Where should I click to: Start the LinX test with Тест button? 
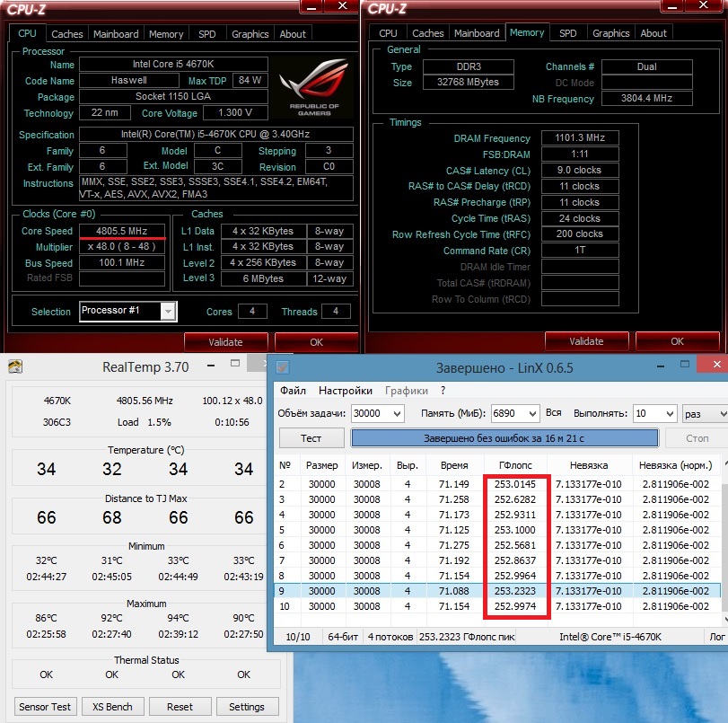click(x=311, y=438)
